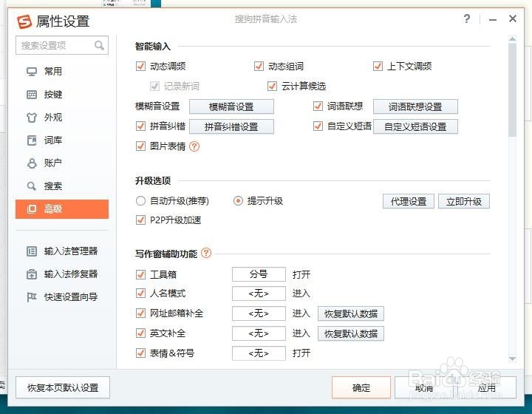Click 人名模式 hotkey field <无>
The height and width of the screenshot is (414, 532).
(x=259, y=293)
